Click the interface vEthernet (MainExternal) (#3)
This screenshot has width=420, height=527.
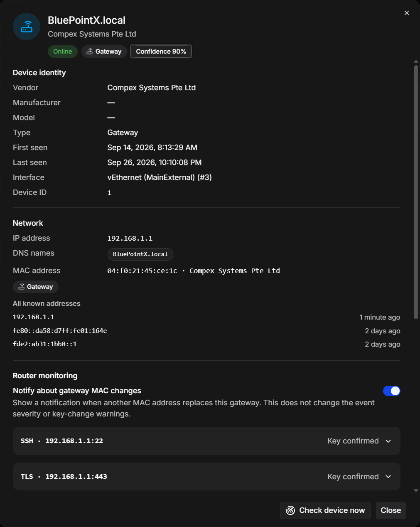tap(160, 177)
